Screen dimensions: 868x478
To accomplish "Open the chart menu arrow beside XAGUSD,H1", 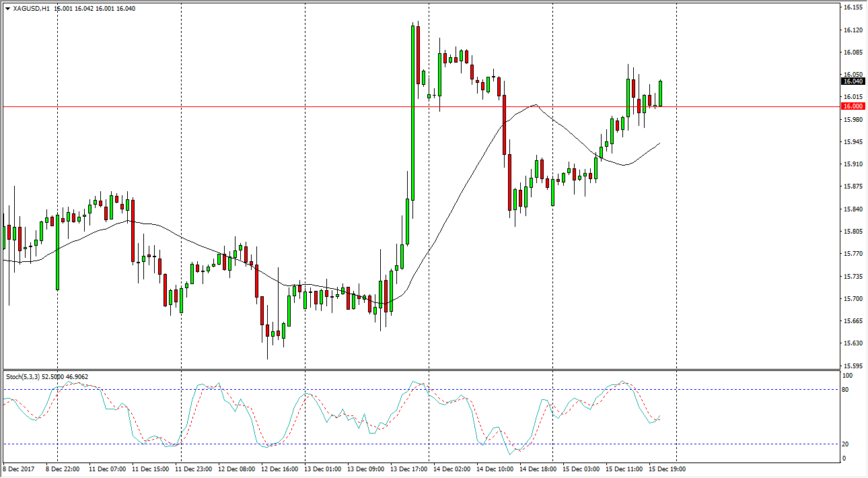I will tap(7, 9).
